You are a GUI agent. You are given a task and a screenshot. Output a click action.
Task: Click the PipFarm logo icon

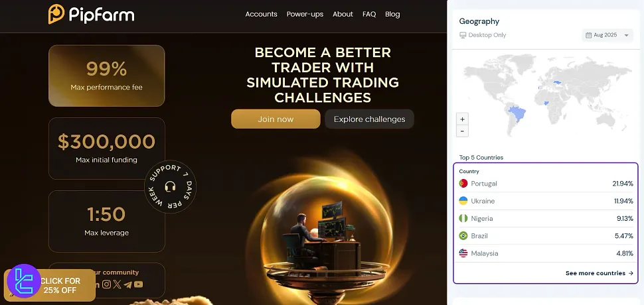[56, 15]
